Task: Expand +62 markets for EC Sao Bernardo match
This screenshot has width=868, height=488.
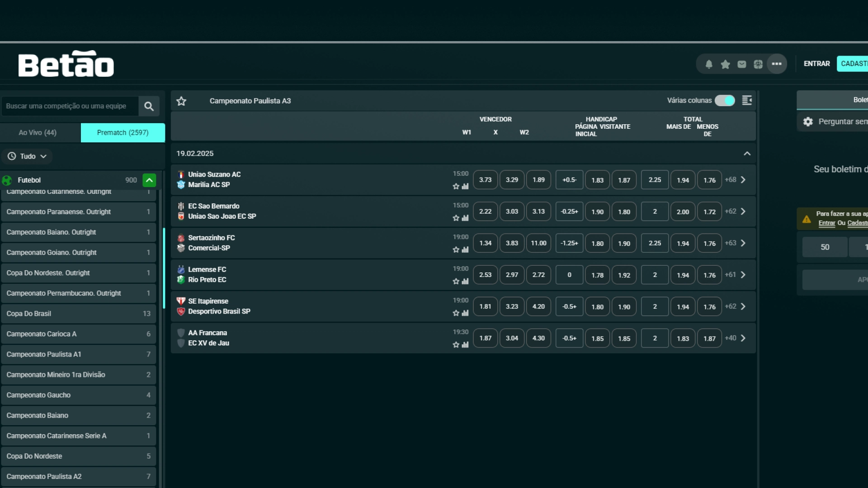Action: point(735,211)
